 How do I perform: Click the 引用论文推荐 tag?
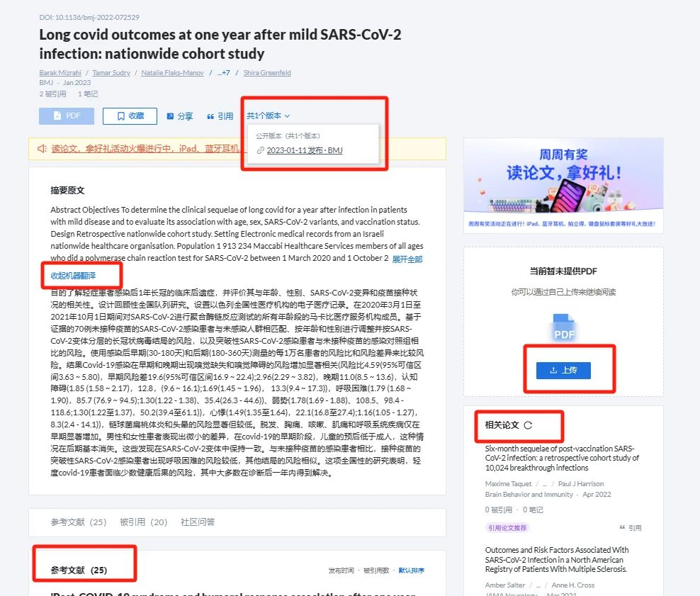(507, 528)
